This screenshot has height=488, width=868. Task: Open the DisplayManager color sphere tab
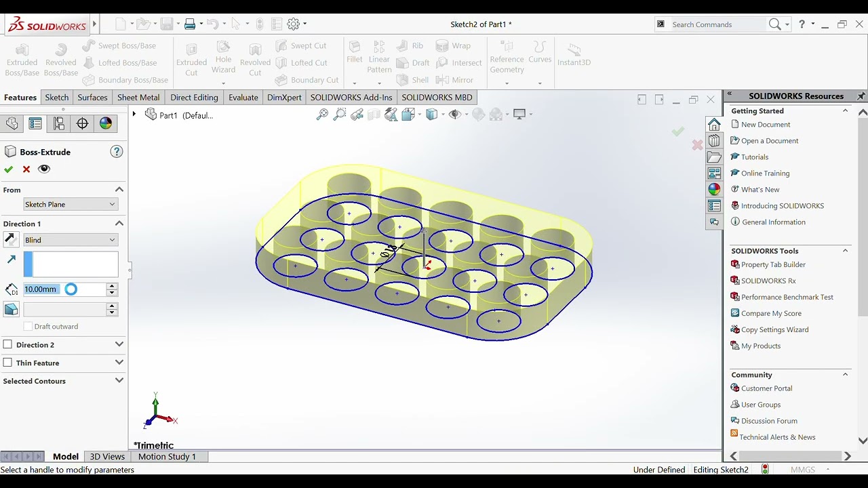(106, 123)
